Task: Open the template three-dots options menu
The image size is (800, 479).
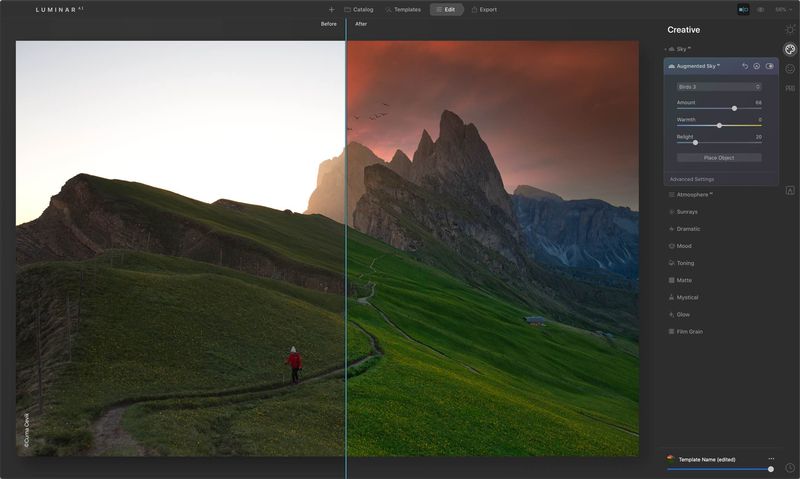Action: coord(771,459)
